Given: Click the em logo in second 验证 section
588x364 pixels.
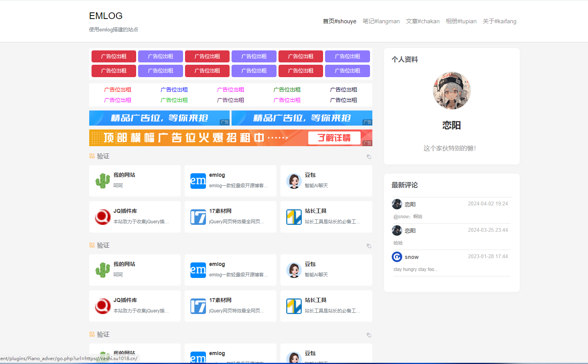Looking at the screenshot, I should pyautogui.click(x=198, y=270).
